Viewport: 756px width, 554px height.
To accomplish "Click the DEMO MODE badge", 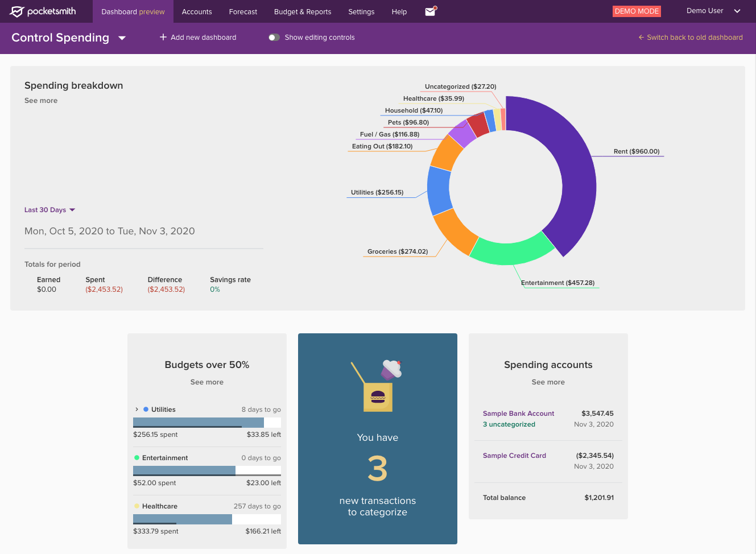I will [x=637, y=11].
